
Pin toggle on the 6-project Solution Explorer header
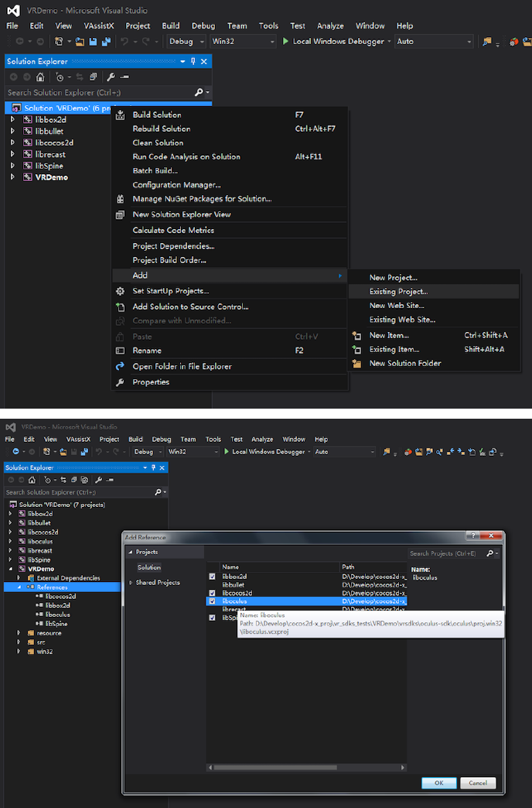tap(193, 61)
